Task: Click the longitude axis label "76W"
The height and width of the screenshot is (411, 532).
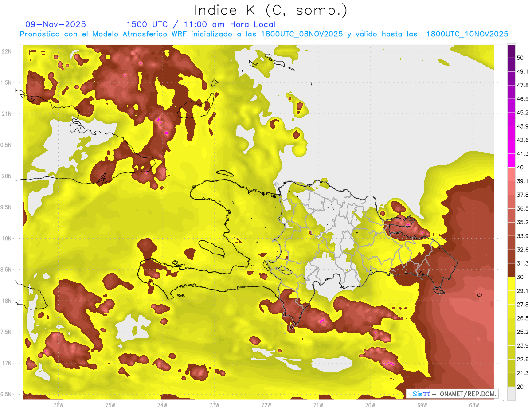Action: pos(58,405)
